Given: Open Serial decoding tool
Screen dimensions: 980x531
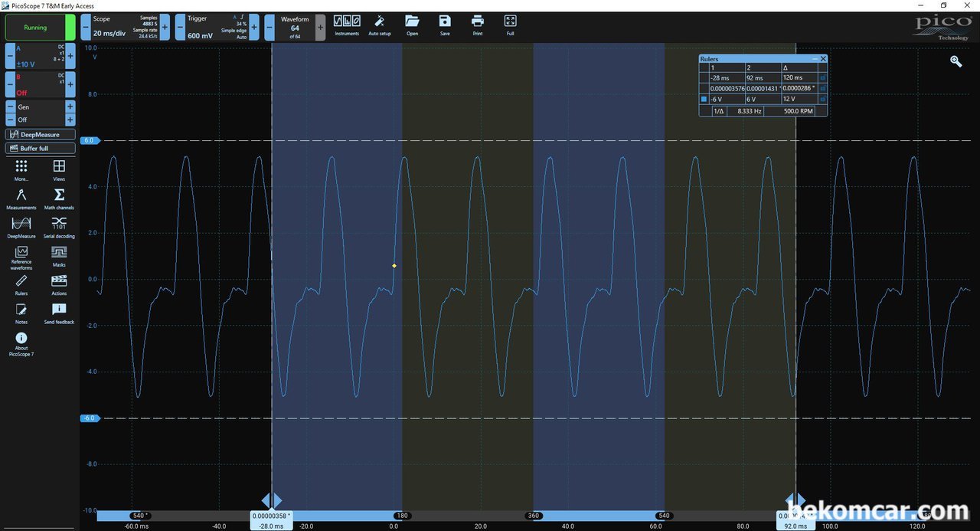Looking at the screenshot, I should pyautogui.click(x=59, y=228).
